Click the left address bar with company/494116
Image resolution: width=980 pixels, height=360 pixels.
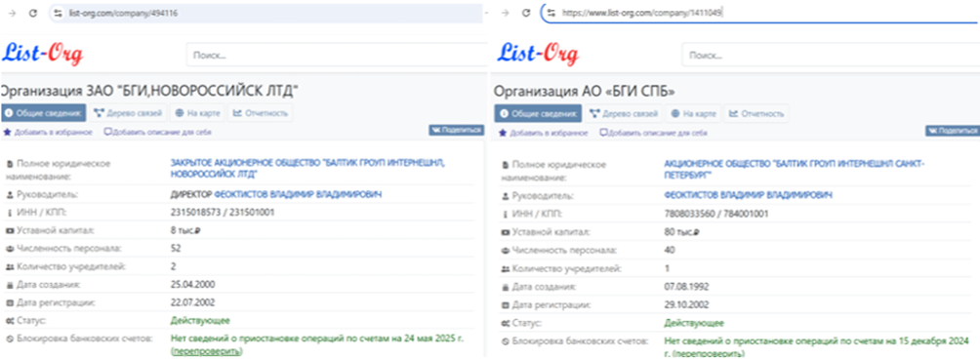coord(265,13)
